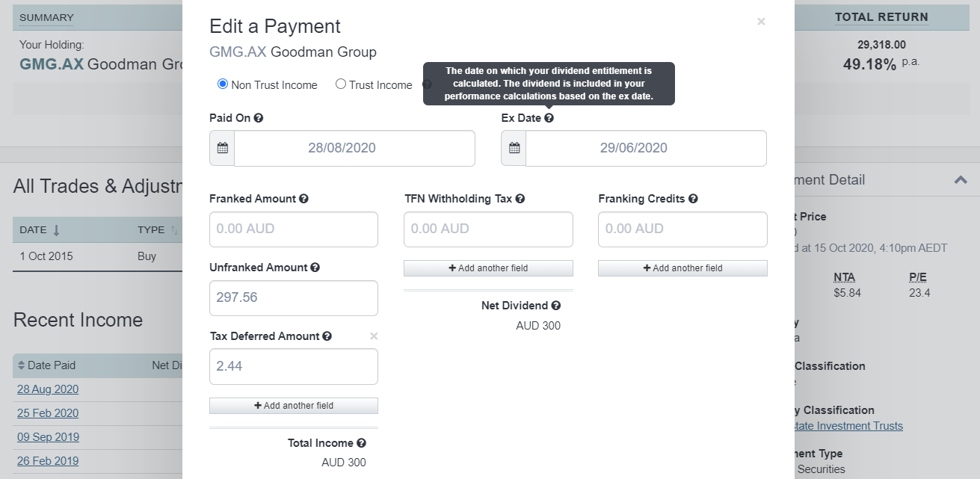Click the SUMMARY heading
This screenshot has height=479, width=980.
point(46,18)
